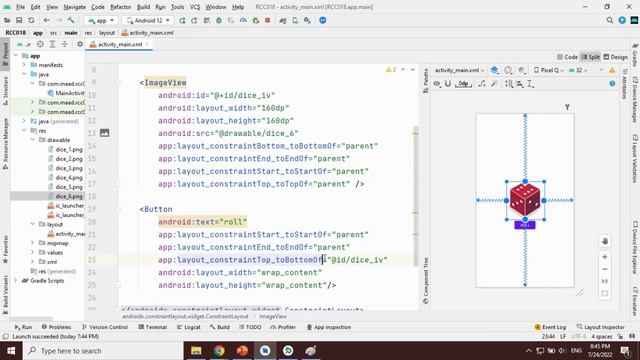The height and width of the screenshot is (360, 640).
Task: Click the Make Project hammer icon
Action: coord(71,20)
